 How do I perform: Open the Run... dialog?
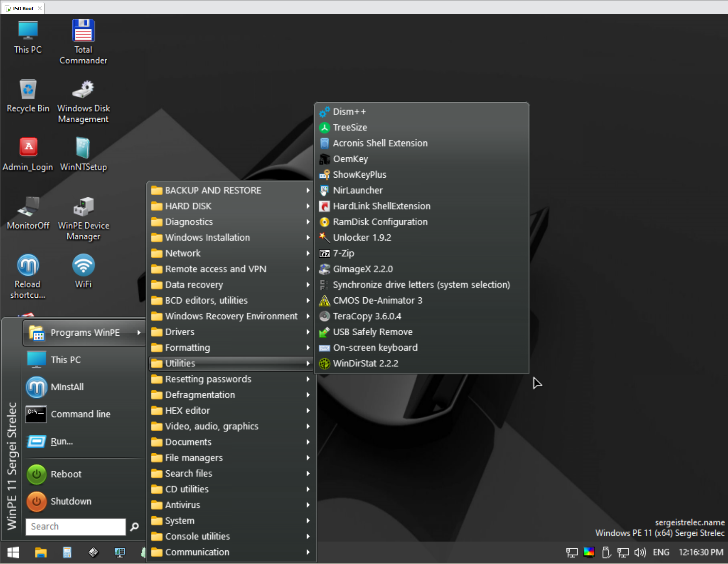click(x=84, y=442)
